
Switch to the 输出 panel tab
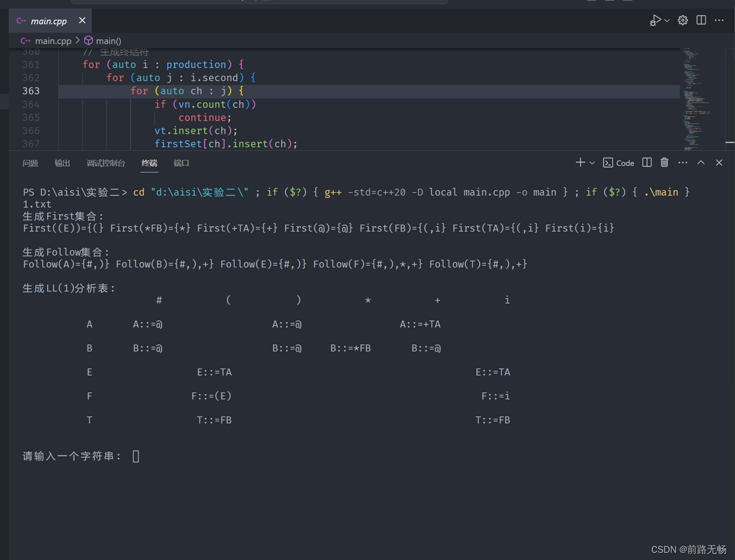(x=62, y=163)
